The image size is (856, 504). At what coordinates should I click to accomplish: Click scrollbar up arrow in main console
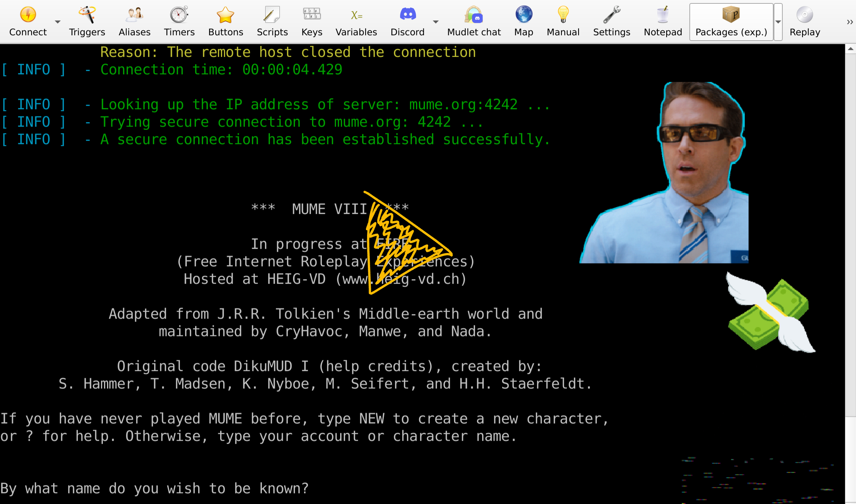(850, 49)
